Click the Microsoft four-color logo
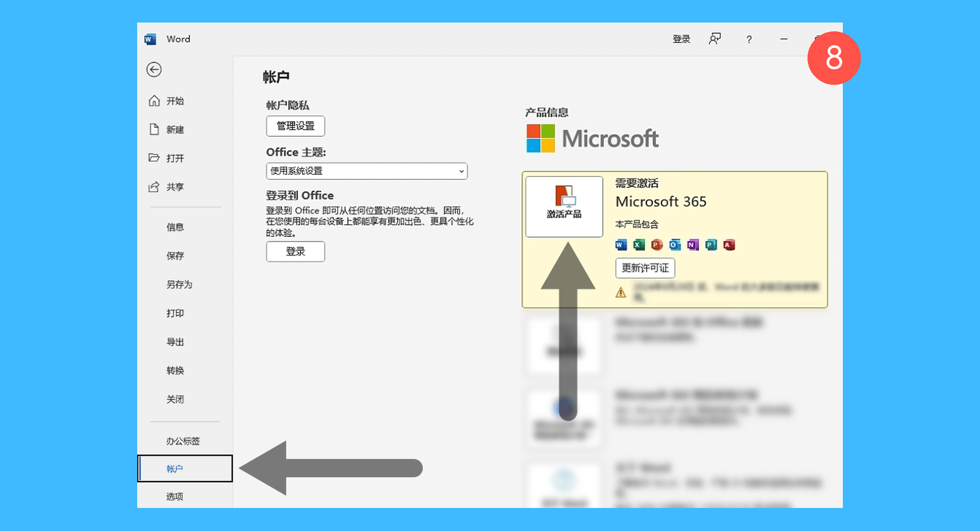 [541, 138]
